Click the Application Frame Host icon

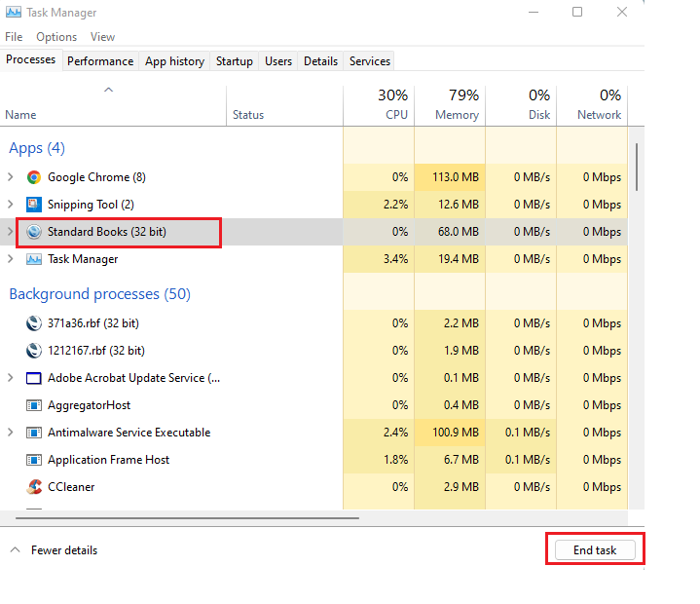(x=34, y=460)
